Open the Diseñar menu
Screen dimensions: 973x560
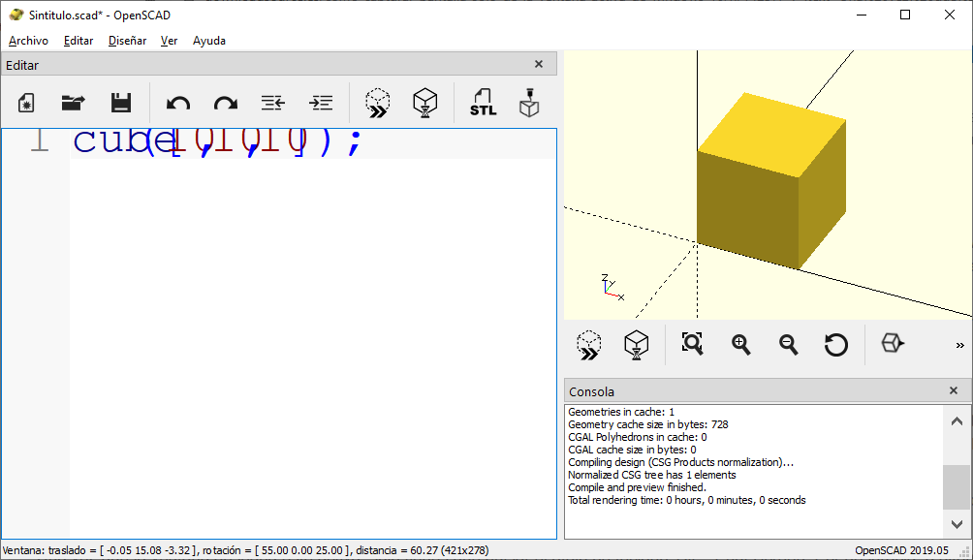click(127, 41)
